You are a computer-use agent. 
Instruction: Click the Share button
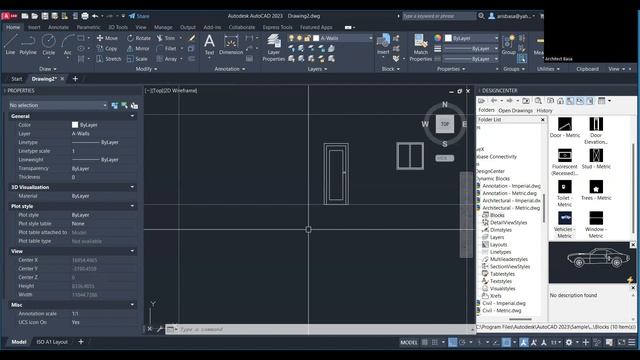[139, 16]
